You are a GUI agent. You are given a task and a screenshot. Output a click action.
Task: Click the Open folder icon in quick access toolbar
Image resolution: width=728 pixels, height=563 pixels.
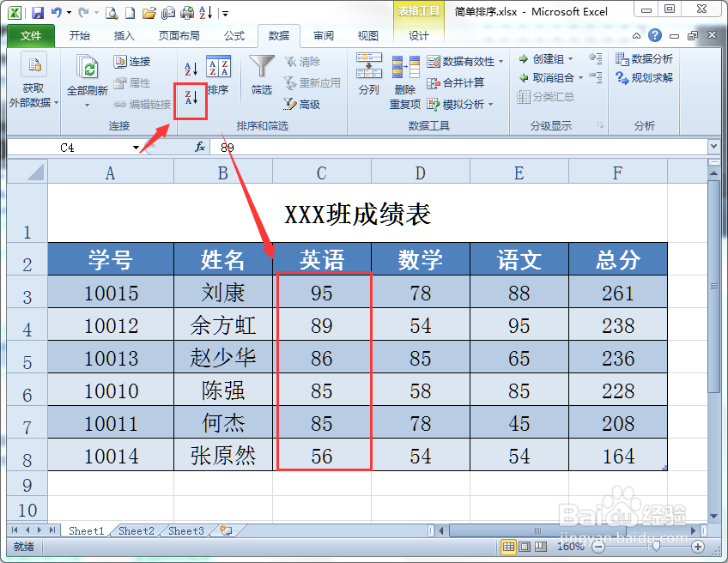149,13
